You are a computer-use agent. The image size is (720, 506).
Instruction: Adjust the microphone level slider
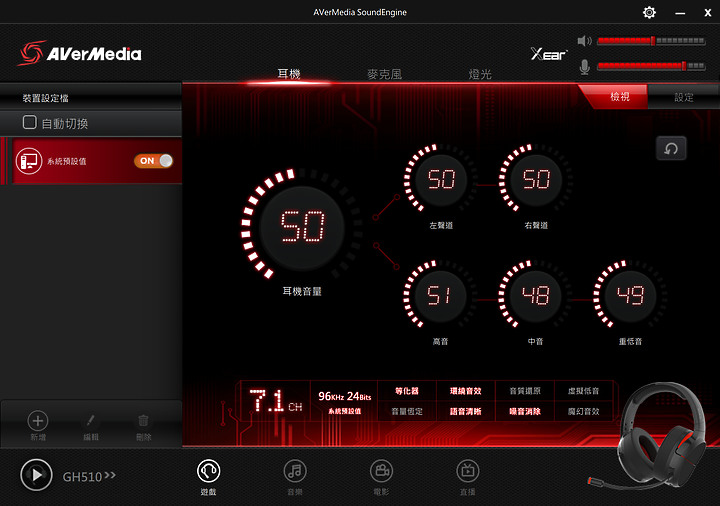[651, 66]
